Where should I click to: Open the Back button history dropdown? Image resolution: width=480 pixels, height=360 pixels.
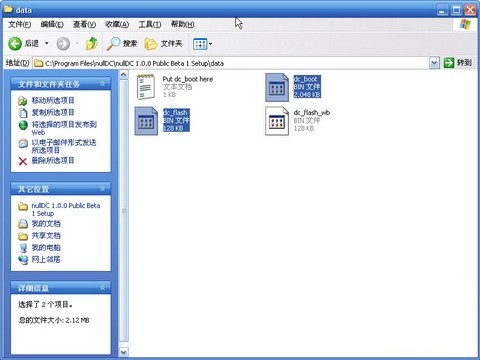tap(47, 44)
